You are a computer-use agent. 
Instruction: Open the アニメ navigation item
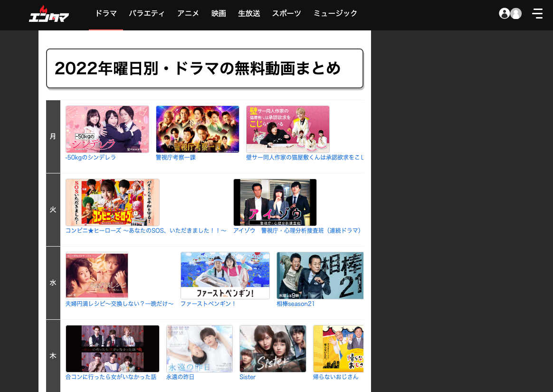click(x=188, y=13)
